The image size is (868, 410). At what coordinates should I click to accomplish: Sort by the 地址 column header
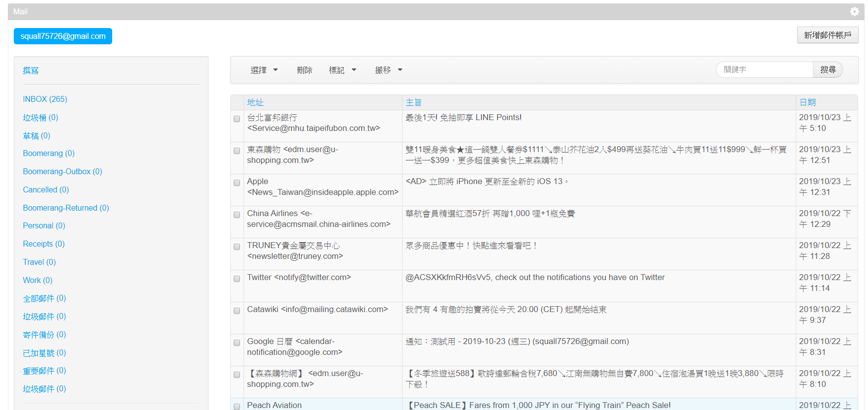[x=255, y=102]
